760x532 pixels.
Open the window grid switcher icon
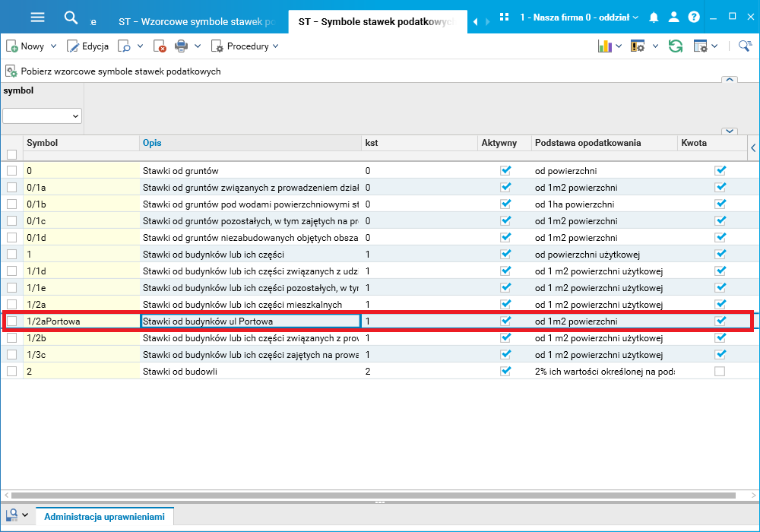coord(504,17)
